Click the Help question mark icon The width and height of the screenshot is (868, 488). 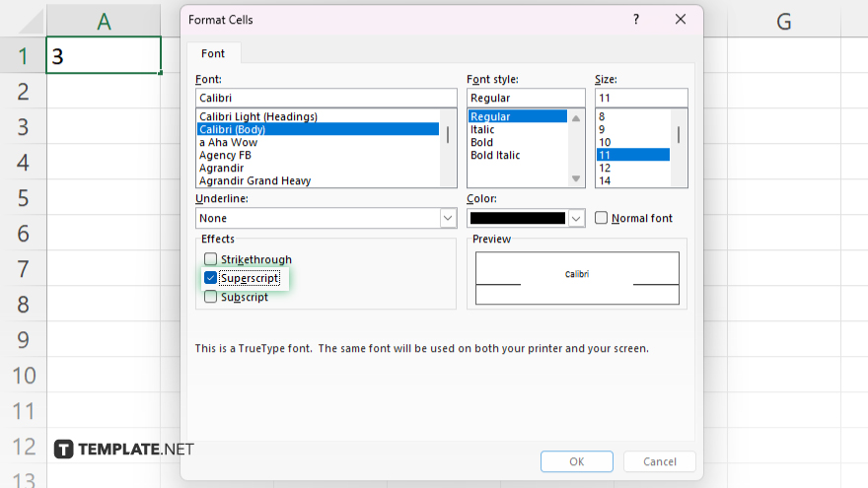click(636, 20)
